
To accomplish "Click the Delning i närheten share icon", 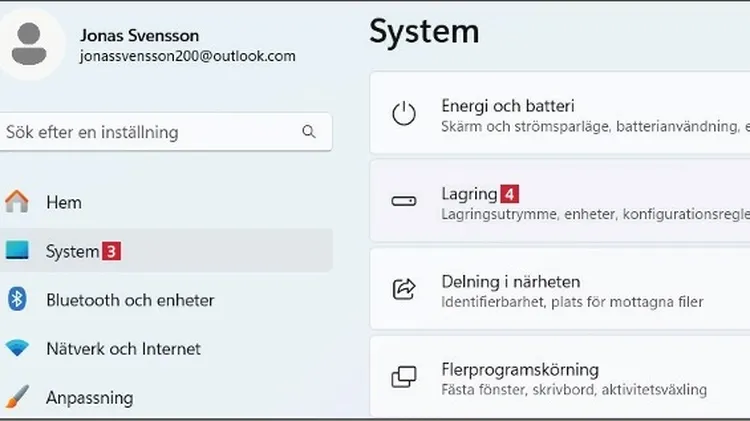I will pyautogui.click(x=404, y=289).
